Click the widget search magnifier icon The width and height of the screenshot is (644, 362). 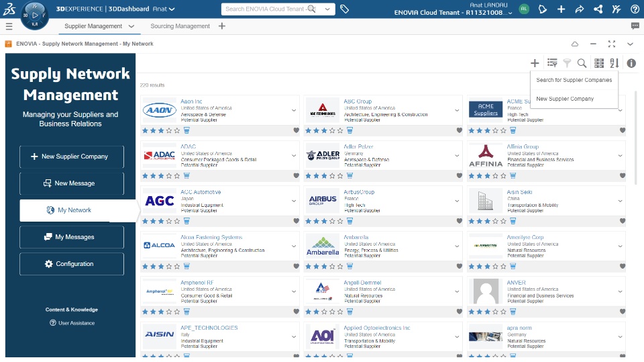[x=582, y=63]
